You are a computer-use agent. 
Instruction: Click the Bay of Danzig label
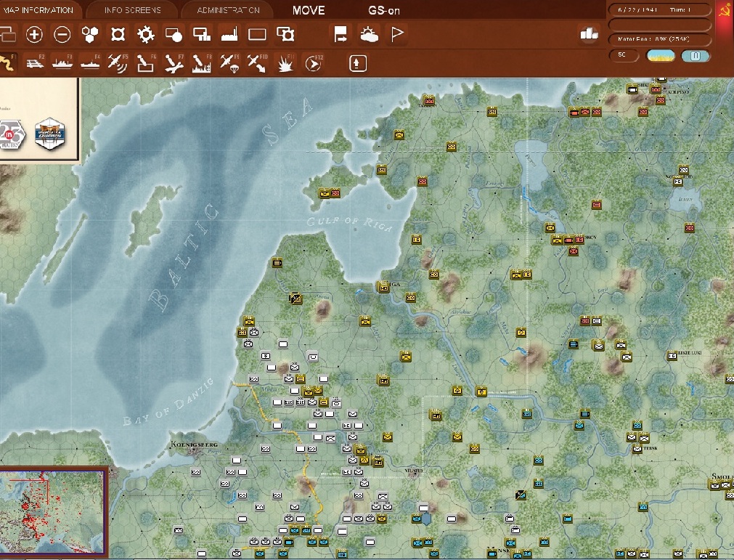click(168, 402)
